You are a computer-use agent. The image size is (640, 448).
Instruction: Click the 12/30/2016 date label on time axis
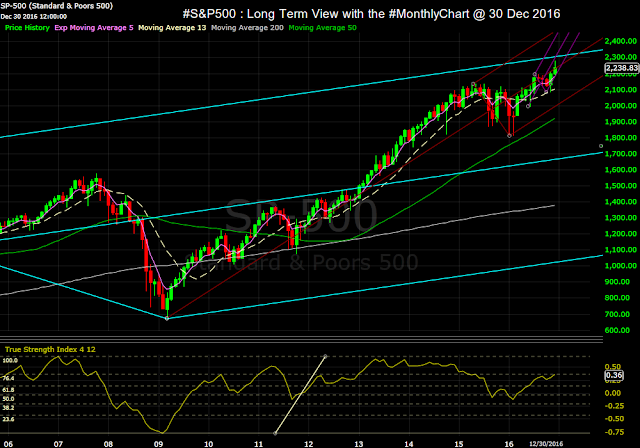pos(546,444)
